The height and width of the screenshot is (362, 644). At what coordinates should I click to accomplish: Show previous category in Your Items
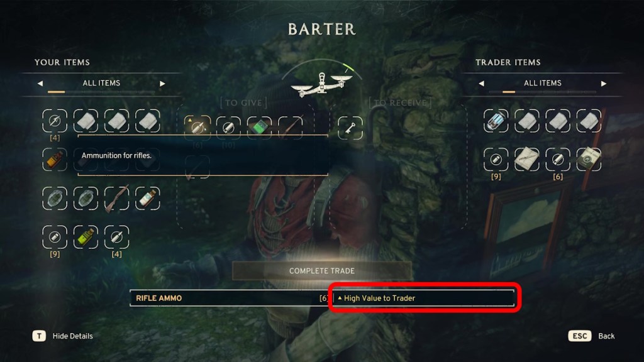[40, 84]
